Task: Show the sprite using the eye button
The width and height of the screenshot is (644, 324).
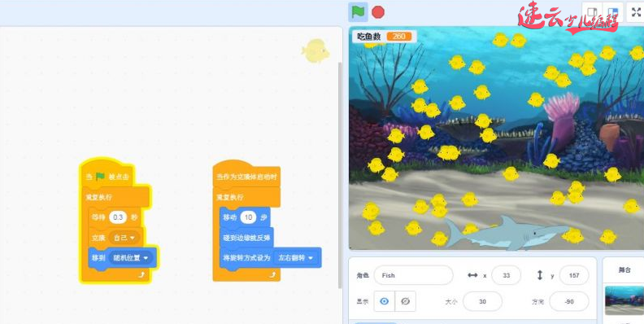Action: pos(385,301)
